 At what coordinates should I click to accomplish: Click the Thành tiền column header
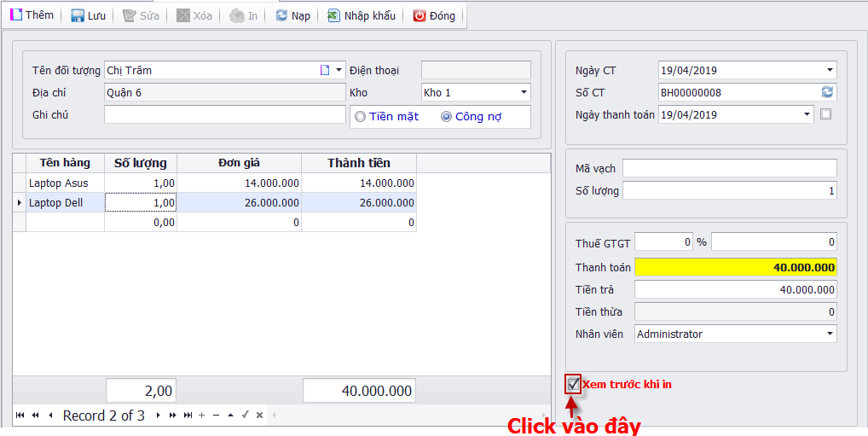359,163
